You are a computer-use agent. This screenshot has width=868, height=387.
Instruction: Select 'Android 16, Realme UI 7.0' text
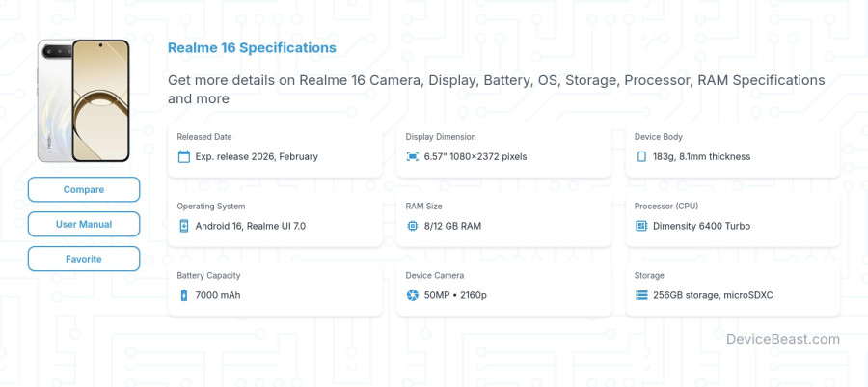pyautogui.click(x=250, y=226)
